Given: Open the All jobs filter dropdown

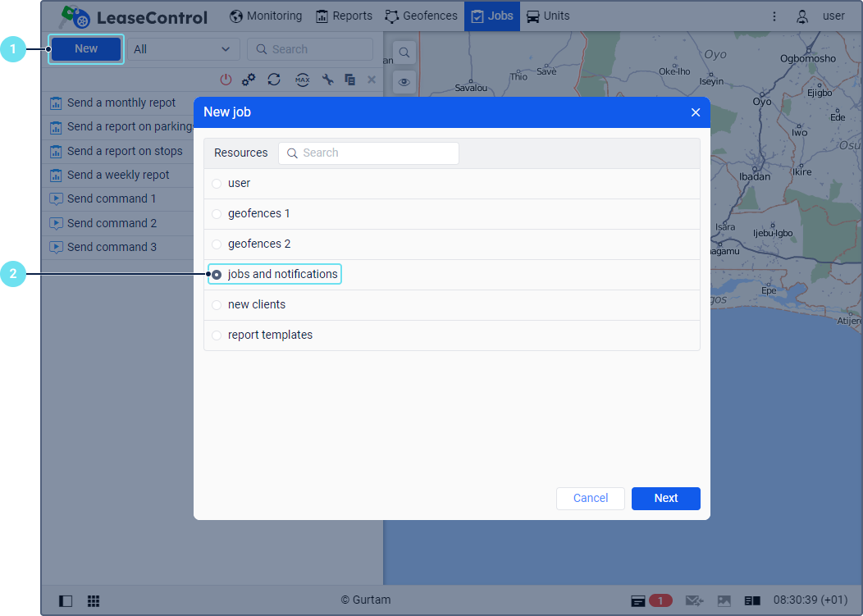Looking at the screenshot, I should [182, 49].
